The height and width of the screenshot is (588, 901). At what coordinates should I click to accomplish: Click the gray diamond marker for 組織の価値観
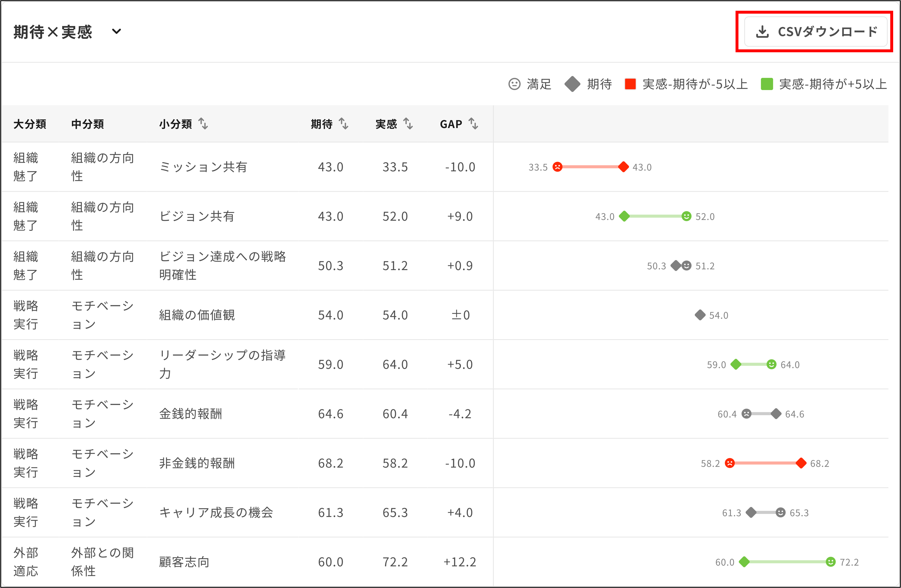[x=700, y=315]
